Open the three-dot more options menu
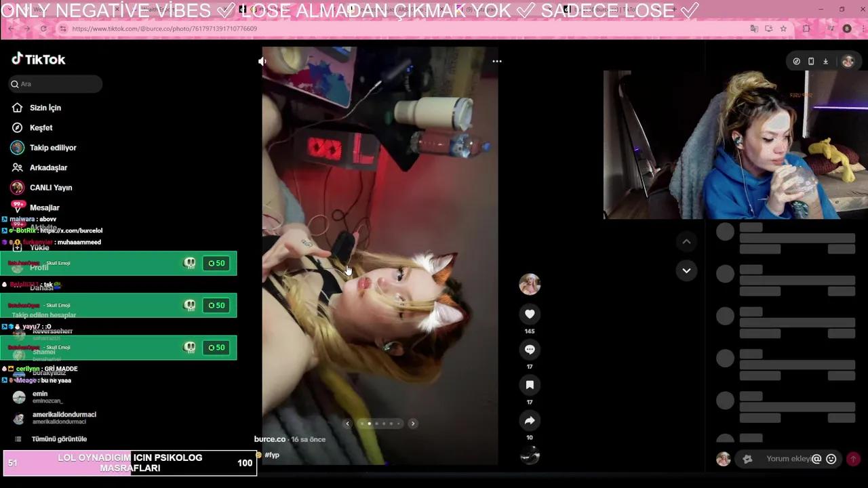Image resolution: width=868 pixels, height=488 pixels. point(497,61)
